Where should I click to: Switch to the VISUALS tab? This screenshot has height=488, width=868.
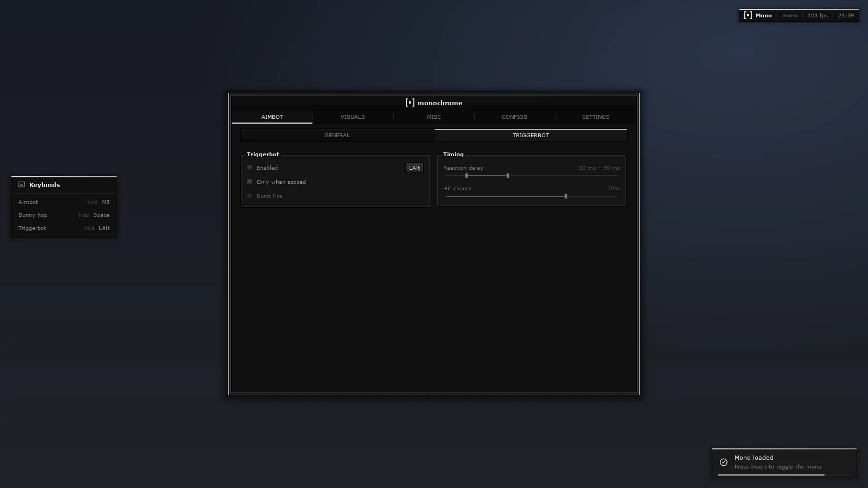pyautogui.click(x=353, y=117)
